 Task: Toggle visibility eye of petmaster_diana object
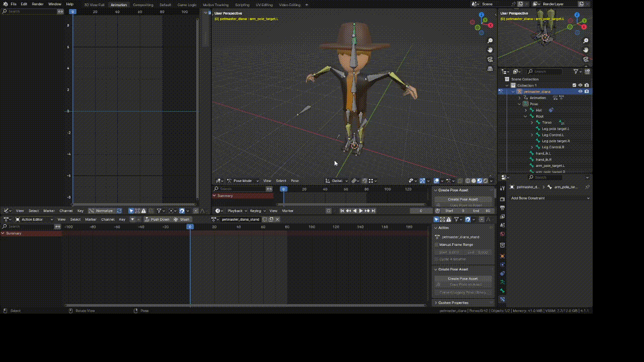[x=580, y=92]
